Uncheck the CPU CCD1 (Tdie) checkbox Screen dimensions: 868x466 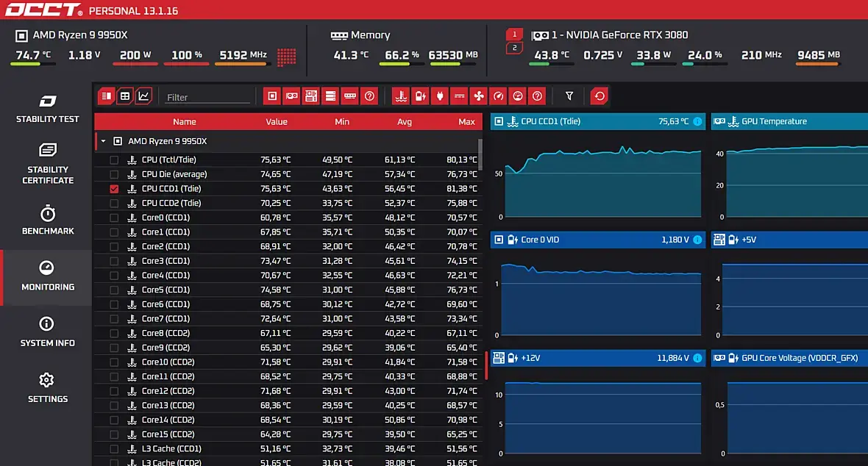114,189
